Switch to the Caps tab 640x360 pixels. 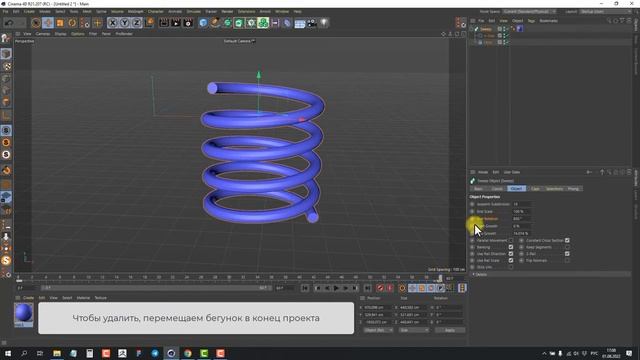[x=535, y=189]
